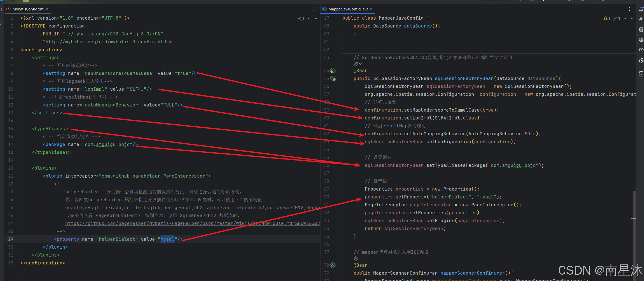This screenshot has width=644, height=281.
Task: Click Spring bean gutter icon on line 78
Action: click(x=333, y=265)
